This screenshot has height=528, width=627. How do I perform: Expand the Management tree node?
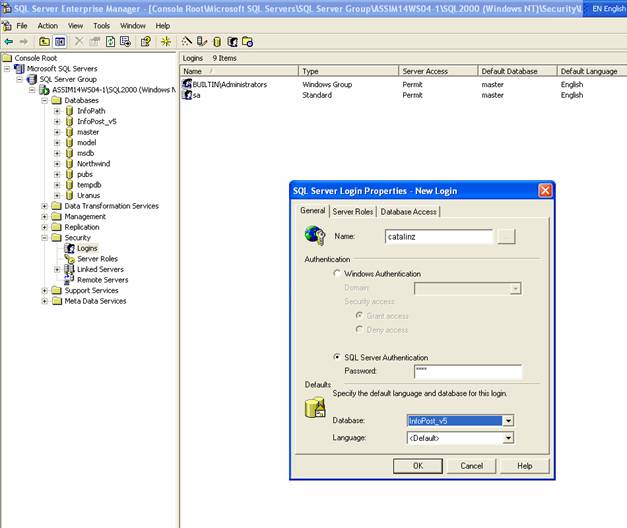click(45, 217)
